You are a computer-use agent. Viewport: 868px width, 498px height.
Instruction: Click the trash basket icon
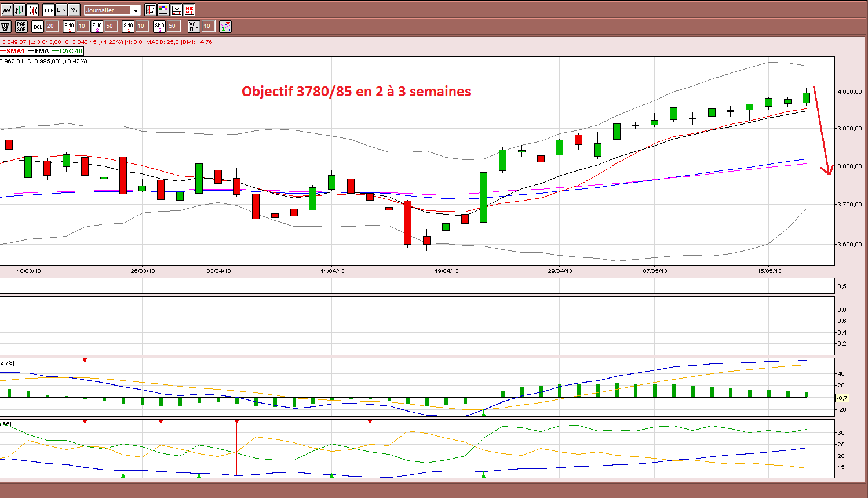point(6,26)
